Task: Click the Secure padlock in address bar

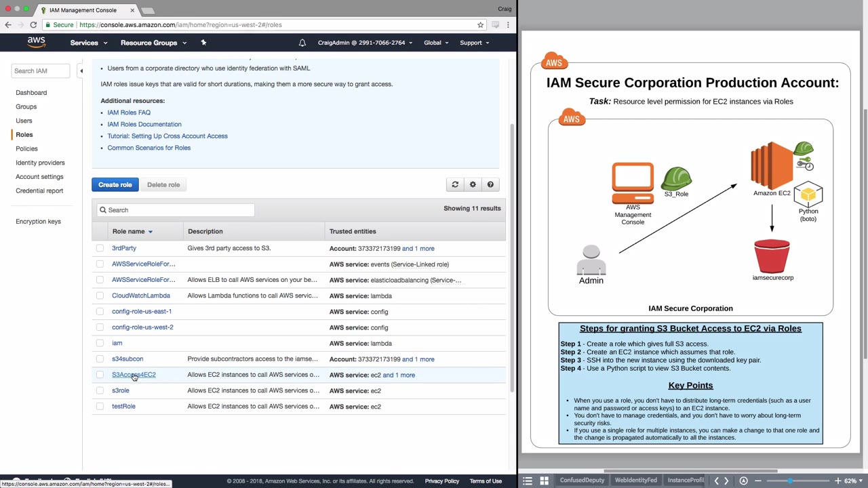Action: coord(48,24)
